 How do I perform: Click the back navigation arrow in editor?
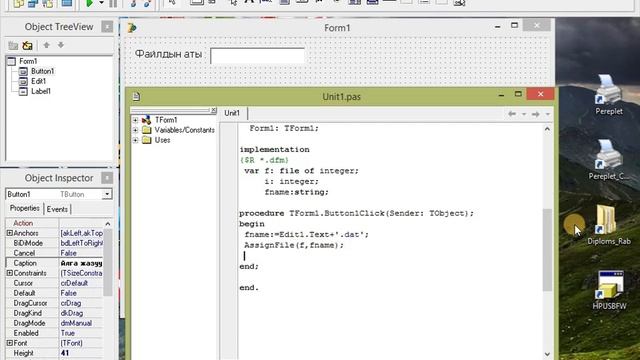pos(512,114)
